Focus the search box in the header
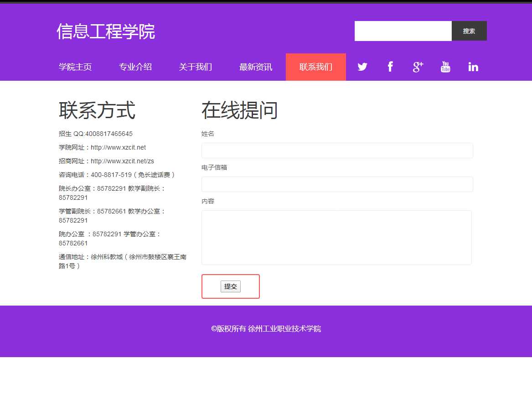The height and width of the screenshot is (400, 532). [x=403, y=31]
